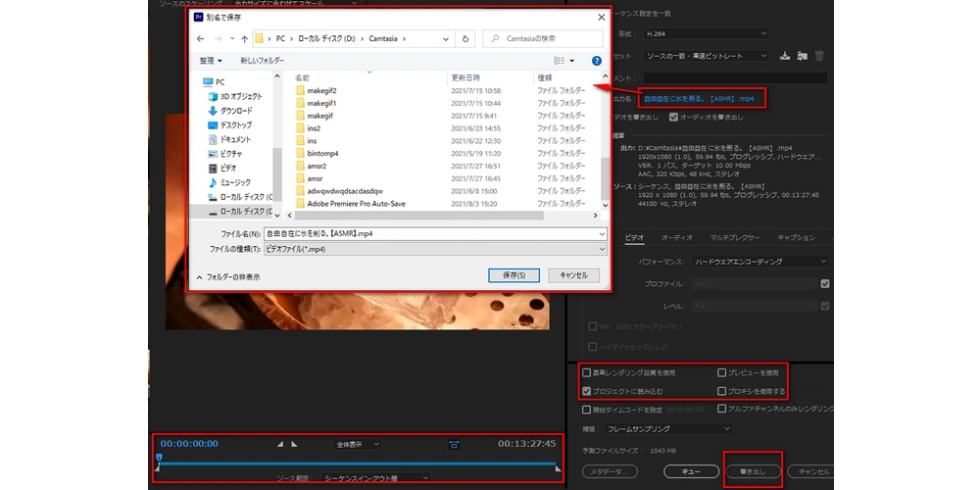The height and width of the screenshot is (490, 980).
Task: Click the blue output file name link
Action: click(x=699, y=98)
